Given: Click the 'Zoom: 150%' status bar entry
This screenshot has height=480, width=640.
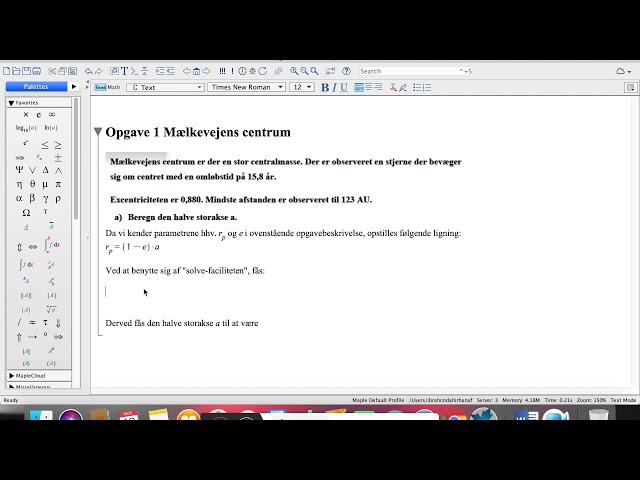Looking at the screenshot, I should tap(592, 400).
